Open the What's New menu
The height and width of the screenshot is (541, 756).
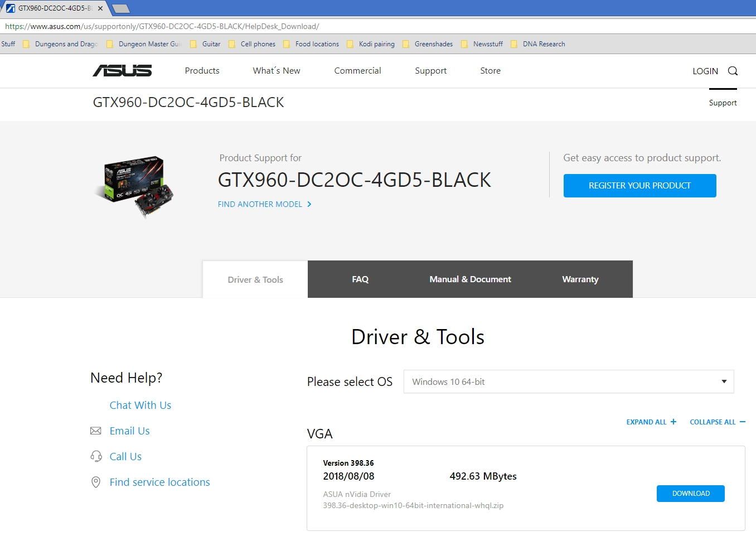pyautogui.click(x=277, y=71)
